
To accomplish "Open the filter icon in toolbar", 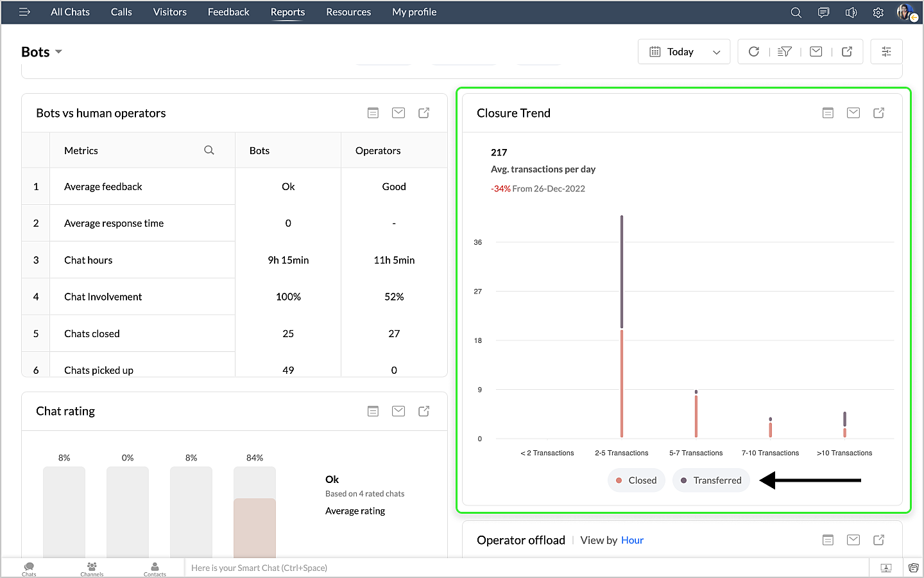I will 784,51.
